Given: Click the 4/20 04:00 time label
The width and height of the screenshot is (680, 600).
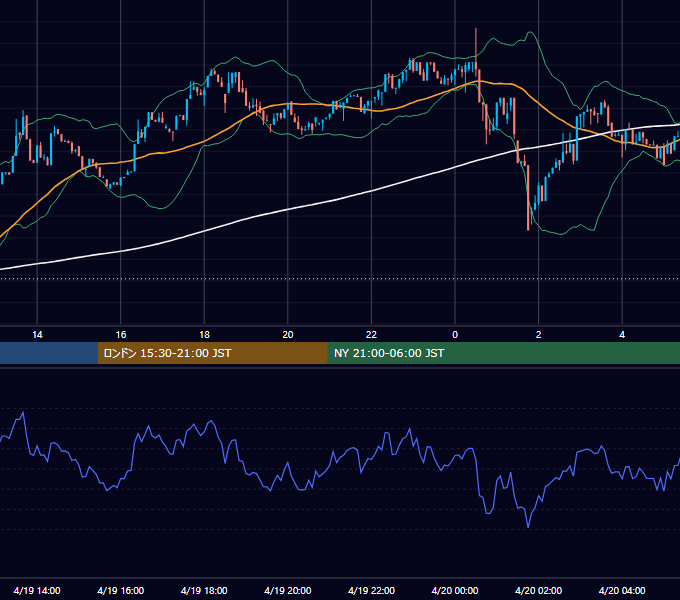Looking at the screenshot, I should click(622, 590).
